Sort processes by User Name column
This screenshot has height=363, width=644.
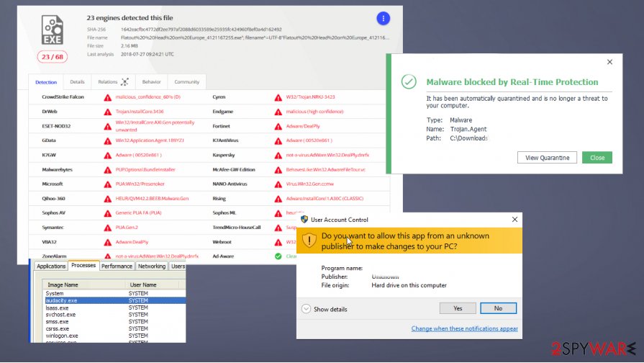[152, 284]
